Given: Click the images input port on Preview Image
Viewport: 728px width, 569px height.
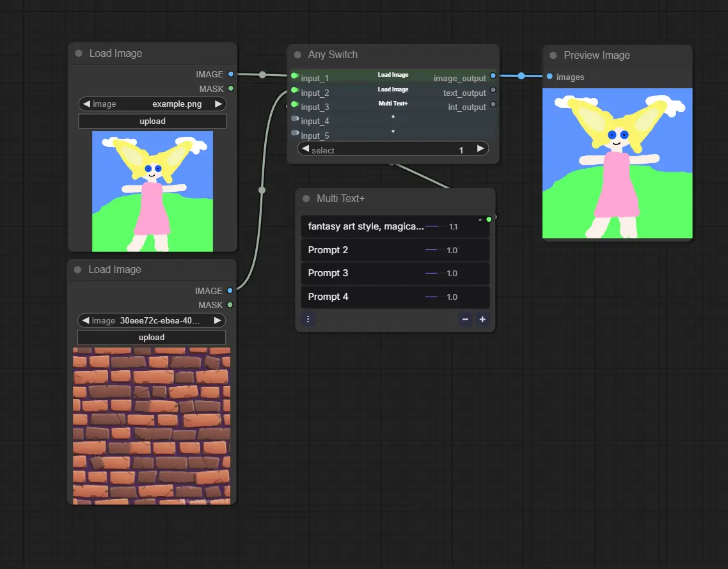Looking at the screenshot, I should pyautogui.click(x=550, y=77).
